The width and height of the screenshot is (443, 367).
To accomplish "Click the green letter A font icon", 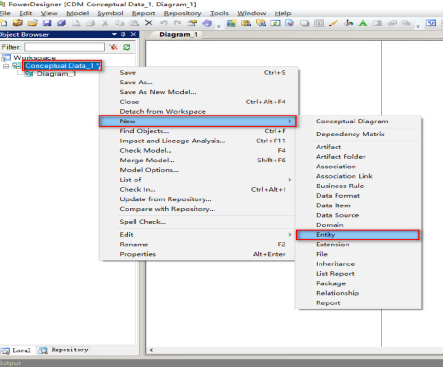I will pos(363,23).
